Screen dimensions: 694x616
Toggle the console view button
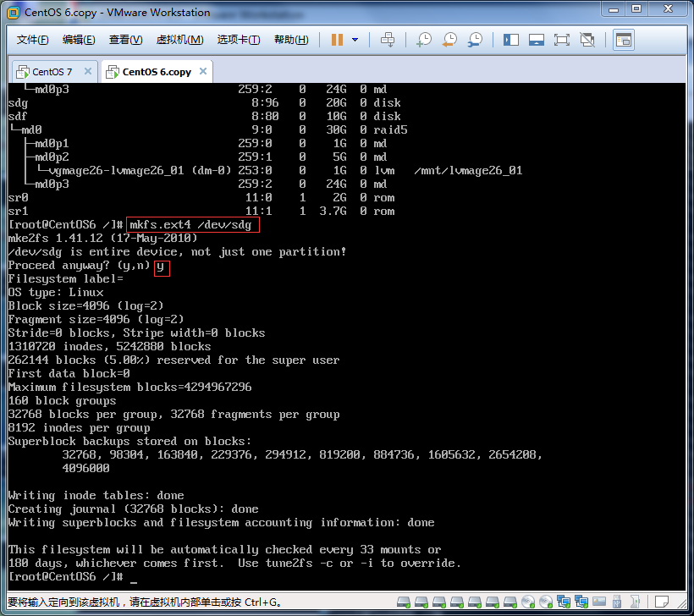point(624,40)
